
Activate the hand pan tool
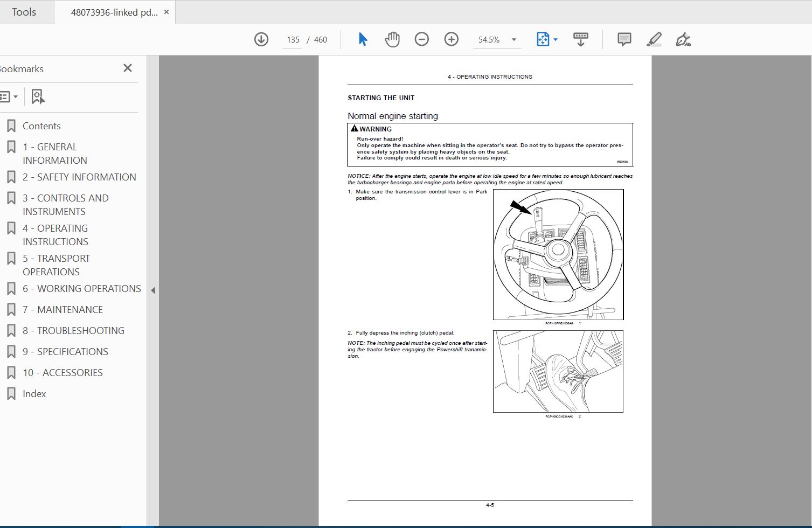point(392,39)
